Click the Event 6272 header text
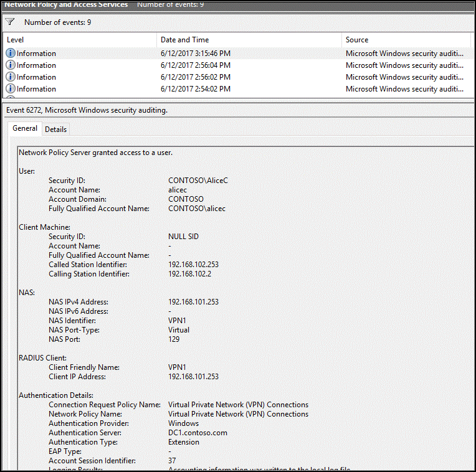The width and height of the screenshot is (476, 472). point(87,110)
